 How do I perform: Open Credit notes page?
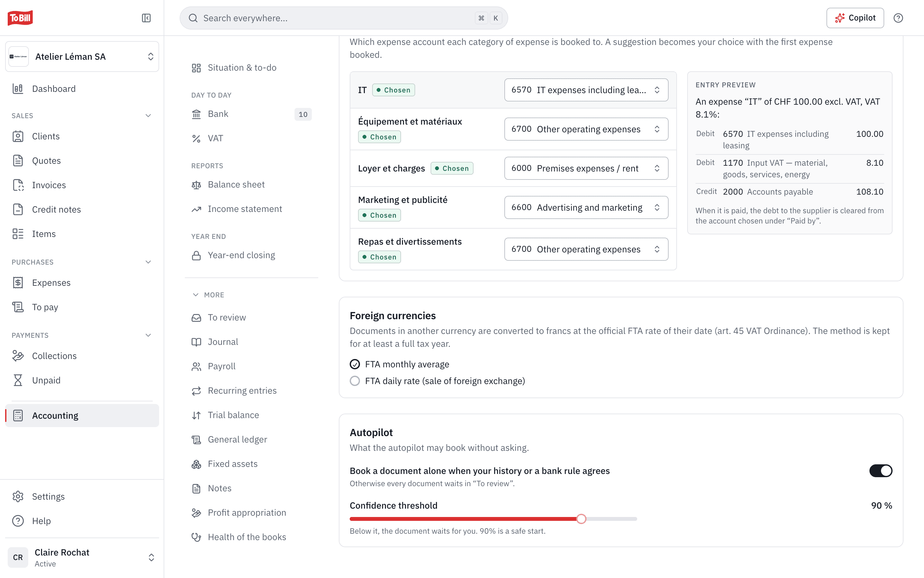tap(82, 209)
